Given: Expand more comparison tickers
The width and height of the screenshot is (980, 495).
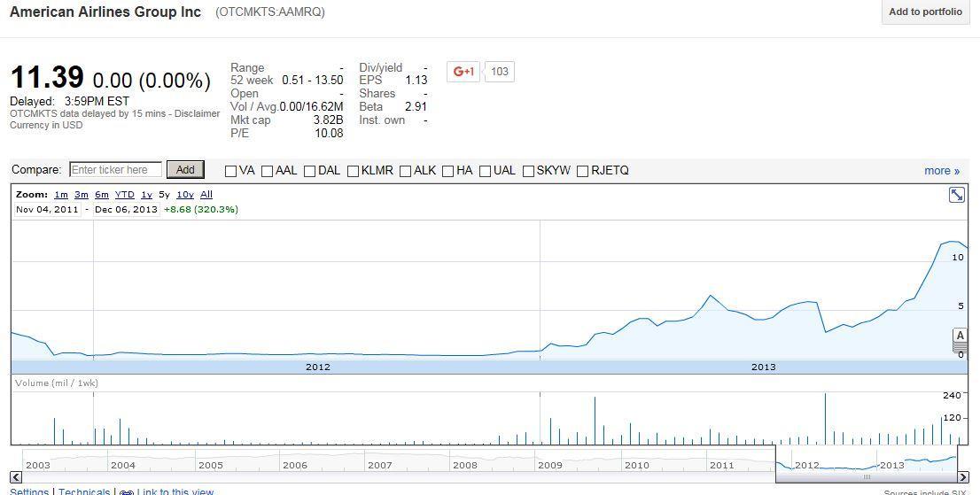Looking at the screenshot, I should click(x=942, y=170).
